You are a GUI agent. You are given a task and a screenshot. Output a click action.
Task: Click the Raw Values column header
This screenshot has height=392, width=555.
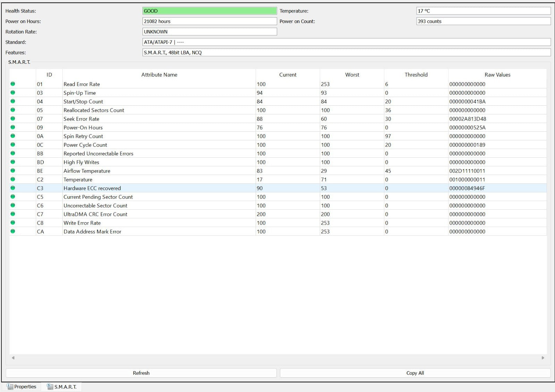click(497, 75)
